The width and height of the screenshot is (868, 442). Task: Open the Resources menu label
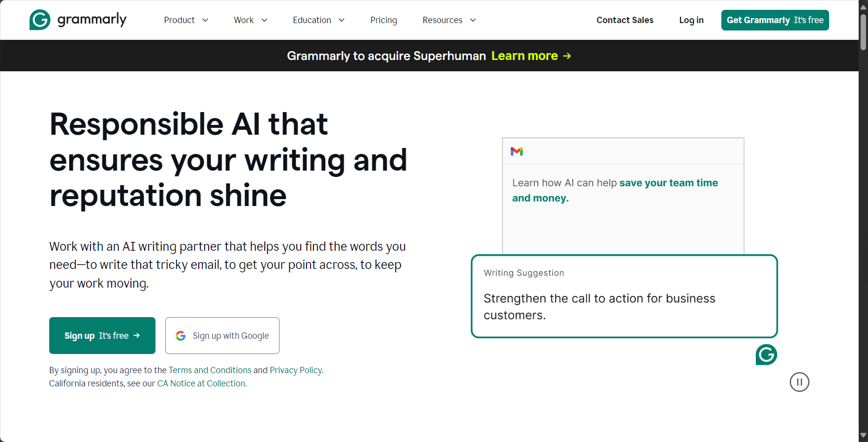tap(442, 20)
